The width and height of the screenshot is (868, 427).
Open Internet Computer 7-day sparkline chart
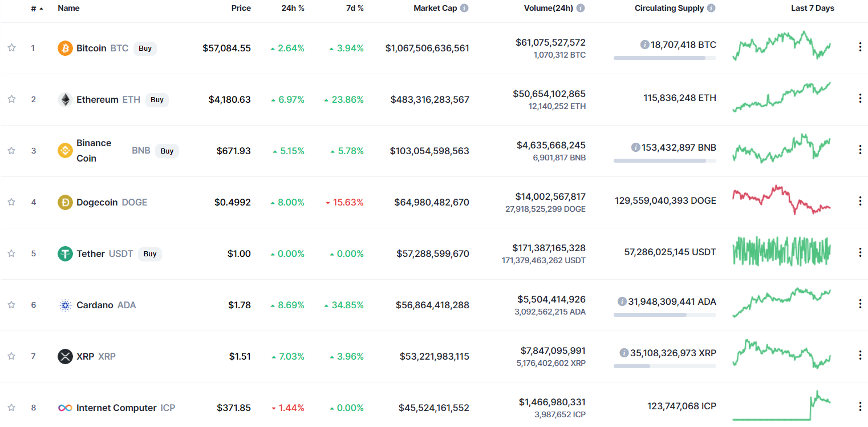[781, 405]
